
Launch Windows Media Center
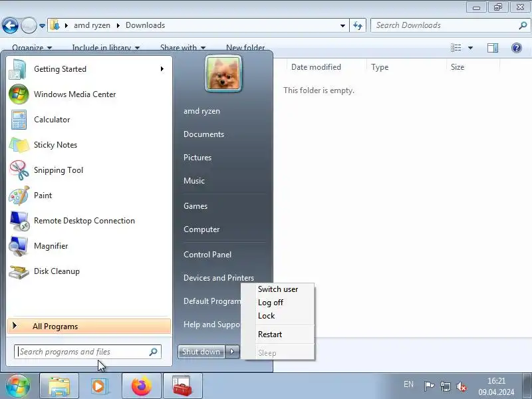click(89, 94)
